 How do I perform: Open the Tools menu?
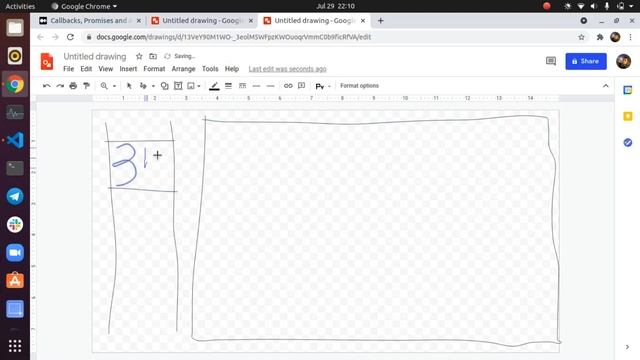[210, 69]
